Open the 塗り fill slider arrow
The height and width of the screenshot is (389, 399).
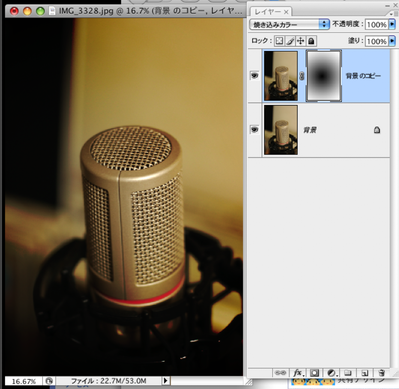[x=392, y=41]
